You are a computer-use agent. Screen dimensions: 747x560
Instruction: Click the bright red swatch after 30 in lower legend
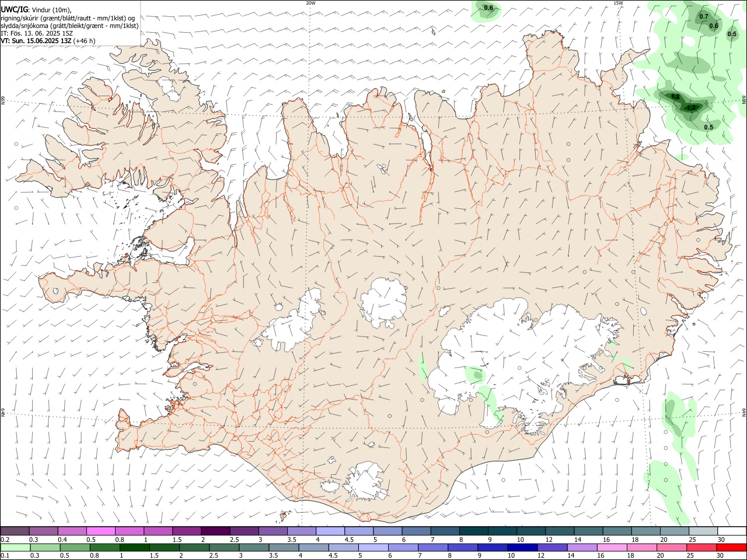pyautogui.click(x=731, y=548)
